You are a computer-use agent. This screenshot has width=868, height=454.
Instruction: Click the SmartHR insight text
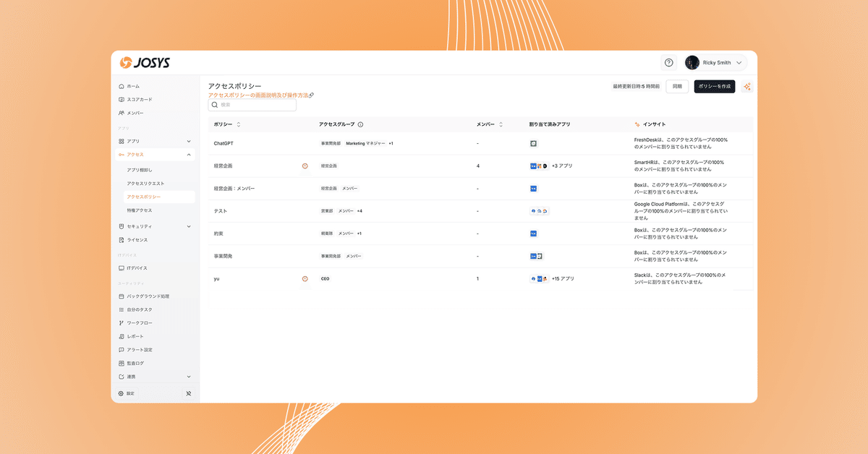[681, 166]
